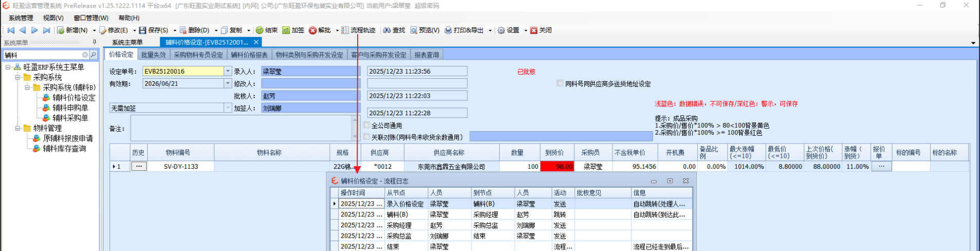Open the 删除(D) dropdown arrow
This screenshot has width=980, height=251.
216,30
